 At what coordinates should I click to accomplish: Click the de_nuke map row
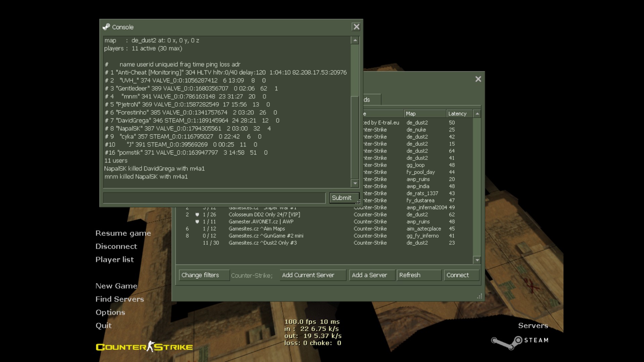[418, 130]
